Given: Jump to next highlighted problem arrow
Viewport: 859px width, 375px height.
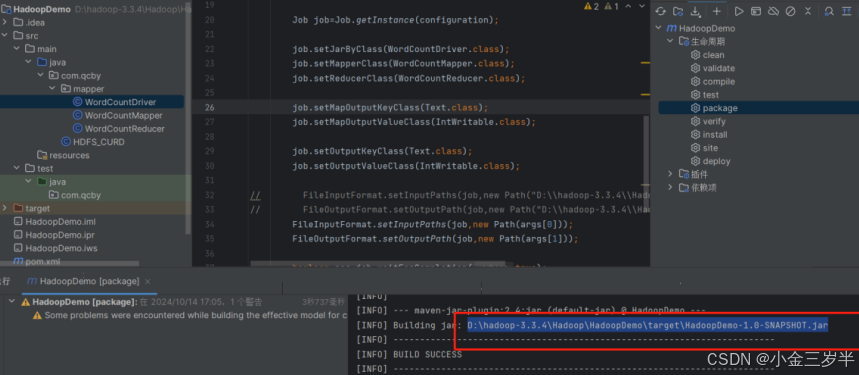Looking at the screenshot, I should (x=641, y=7).
